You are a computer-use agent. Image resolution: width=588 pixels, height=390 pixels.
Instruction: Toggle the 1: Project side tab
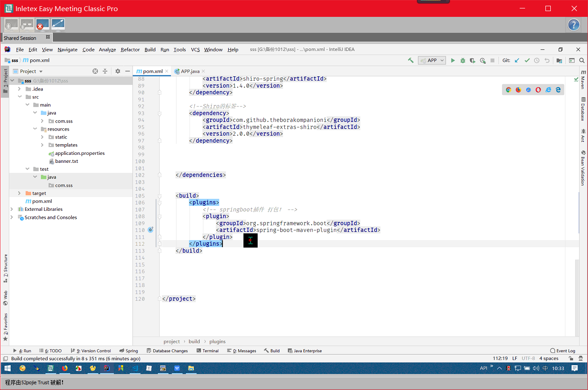click(5, 81)
